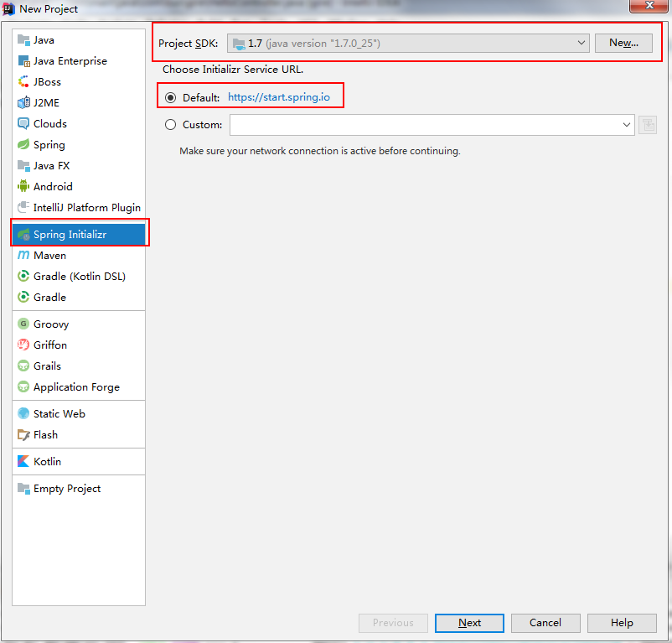
Task: Click the Groovy G icon
Action: tap(23, 324)
